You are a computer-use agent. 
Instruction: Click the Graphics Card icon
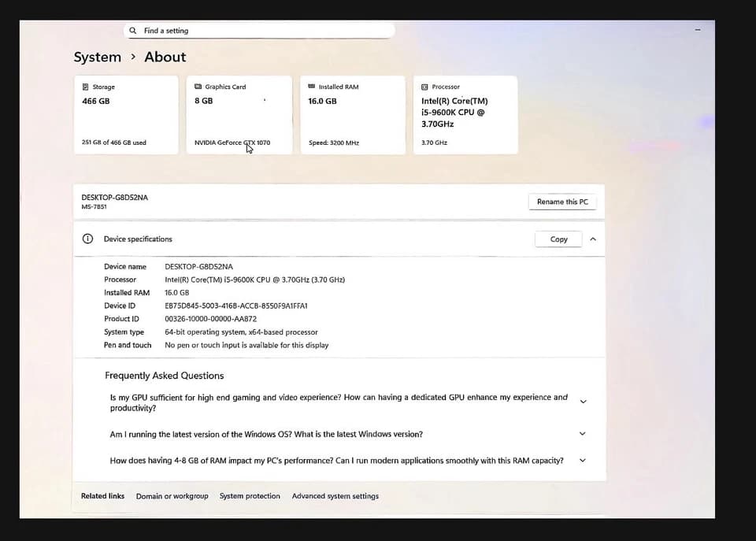[x=198, y=87]
